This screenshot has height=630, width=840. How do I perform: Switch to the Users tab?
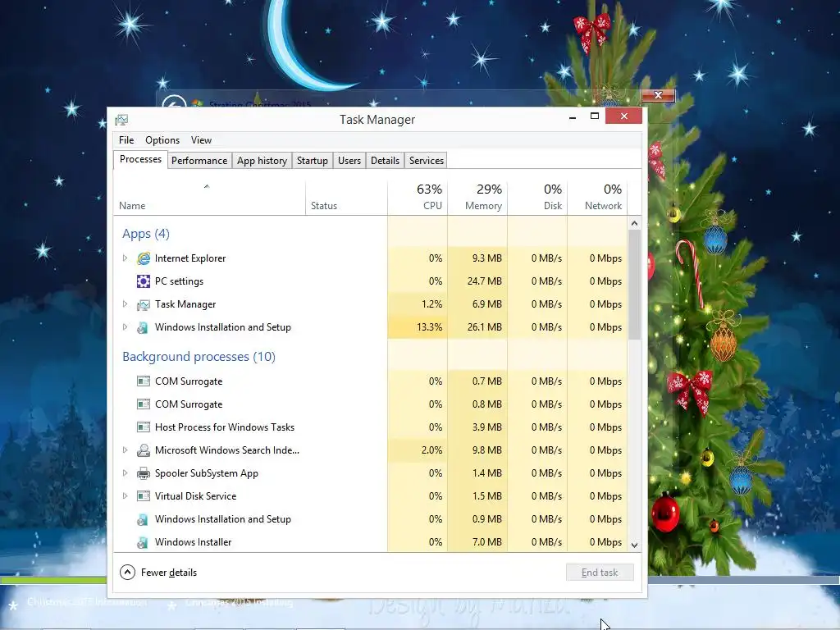[x=349, y=161]
